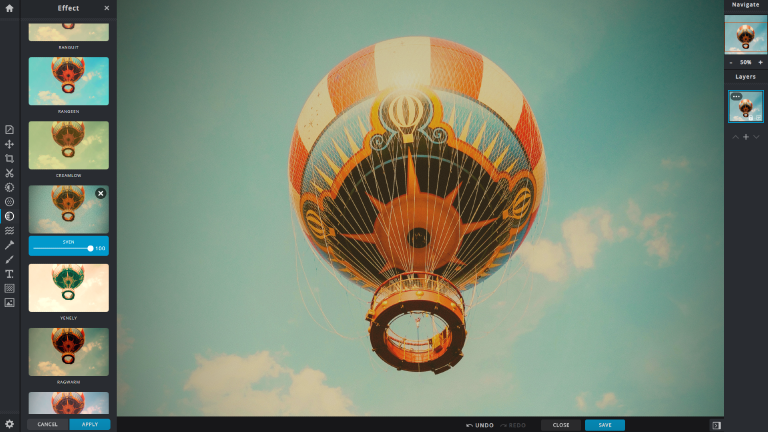Image resolution: width=768 pixels, height=432 pixels.
Task: Open the Liquify waves tool
Action: 9,230
